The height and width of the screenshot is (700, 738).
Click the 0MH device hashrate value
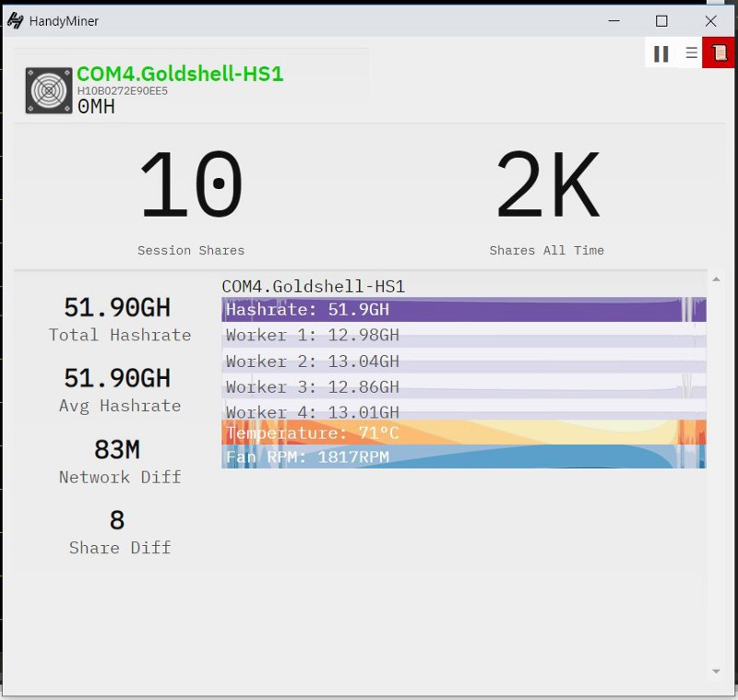[96, 107]
